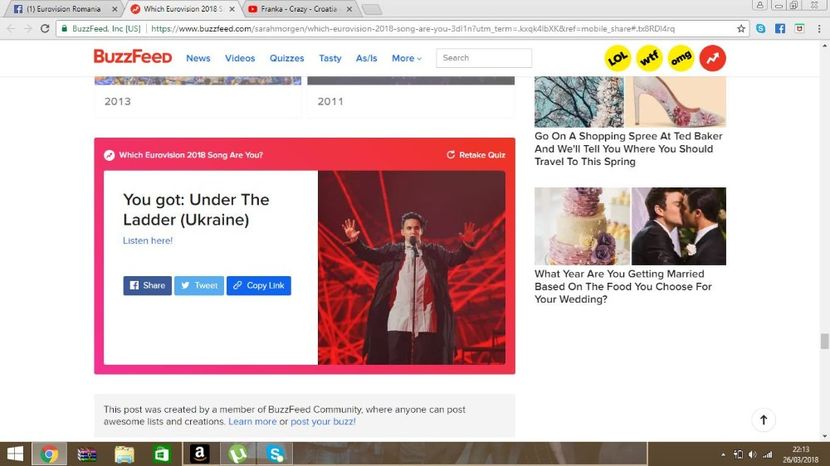The image size is (830, 466).
Task: Open the What Year Are You Getting Married article
Action: pos(623,286)
